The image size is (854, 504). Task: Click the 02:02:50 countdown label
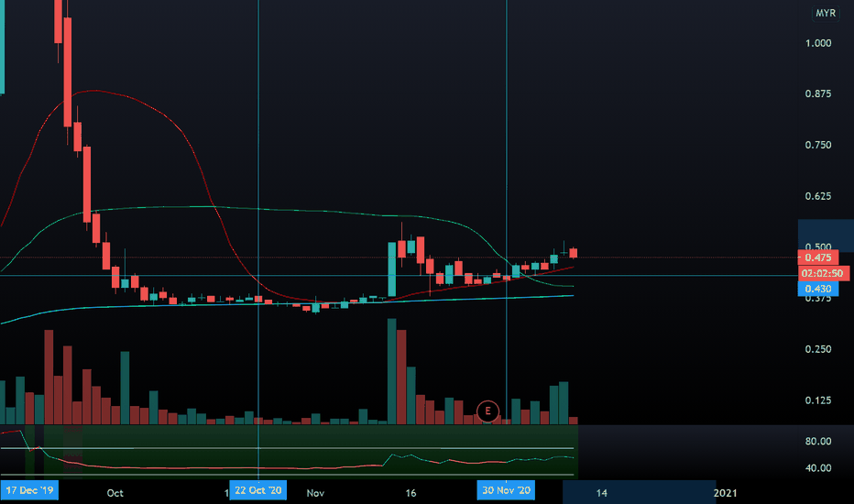tap(824, 273)
